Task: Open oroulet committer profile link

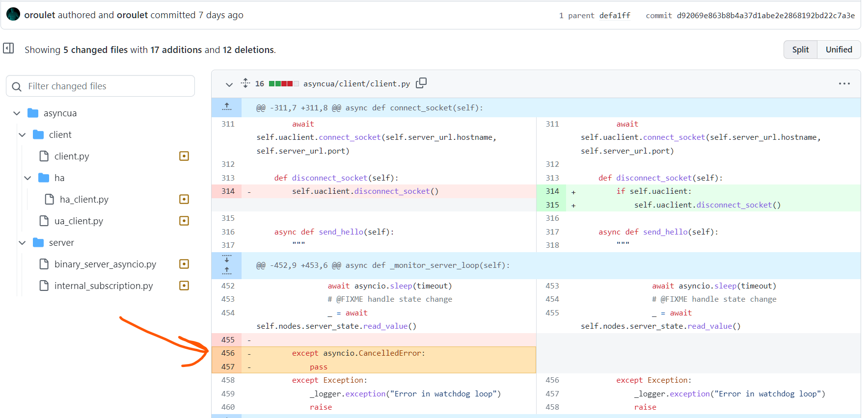Action: pos(132,15)
